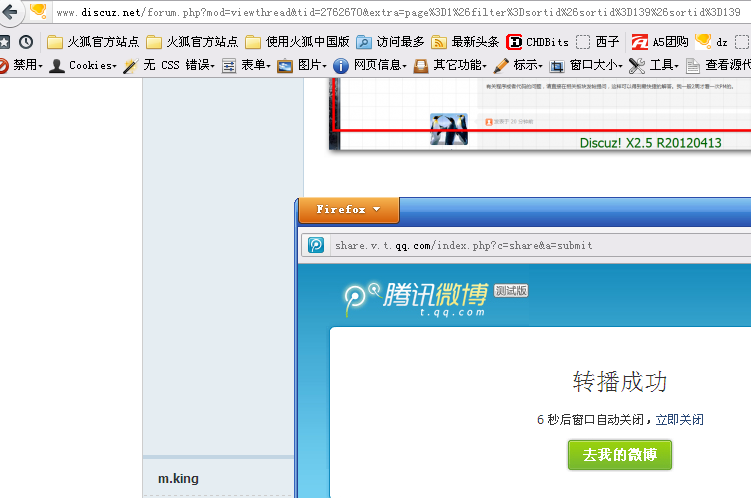Open 访问最多 bookmark folder
Viewport: 751px width, 498px height.
(x=390, y=42)
